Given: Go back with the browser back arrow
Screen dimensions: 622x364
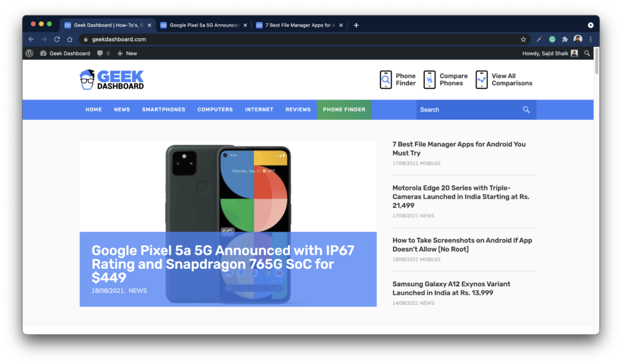Looking at the screenshot, I should pos(31,39).
